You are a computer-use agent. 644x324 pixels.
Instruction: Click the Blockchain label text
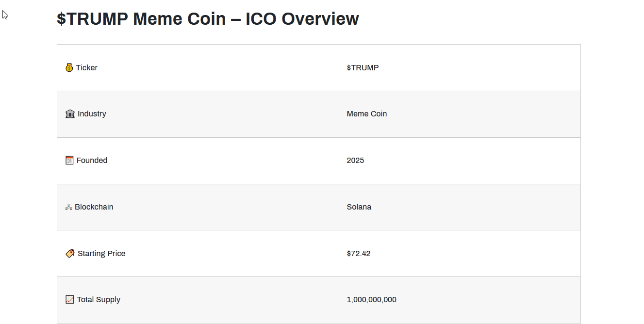94,207
